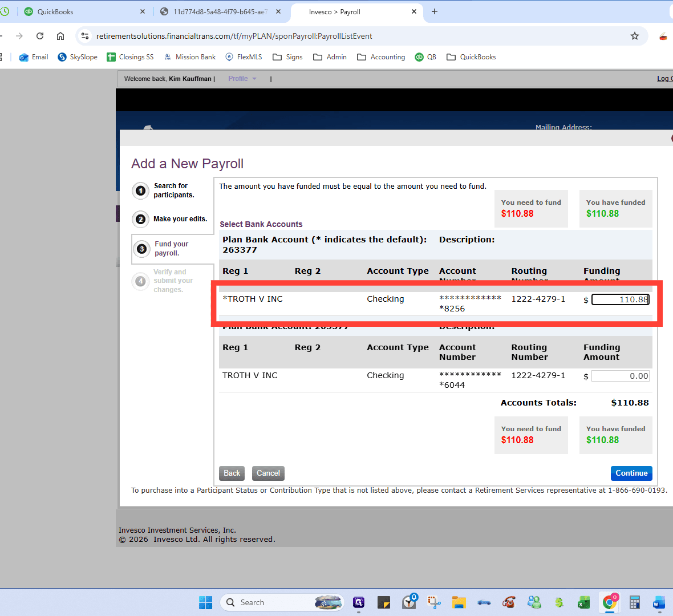Open the green dollar sign app in taskbar
673x616 pixels.
pyautogui.click(x=559, y=602)
